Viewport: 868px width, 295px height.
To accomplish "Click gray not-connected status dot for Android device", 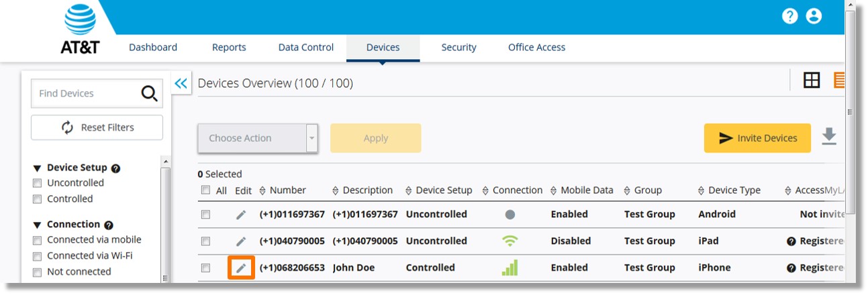I will (510, 215).
